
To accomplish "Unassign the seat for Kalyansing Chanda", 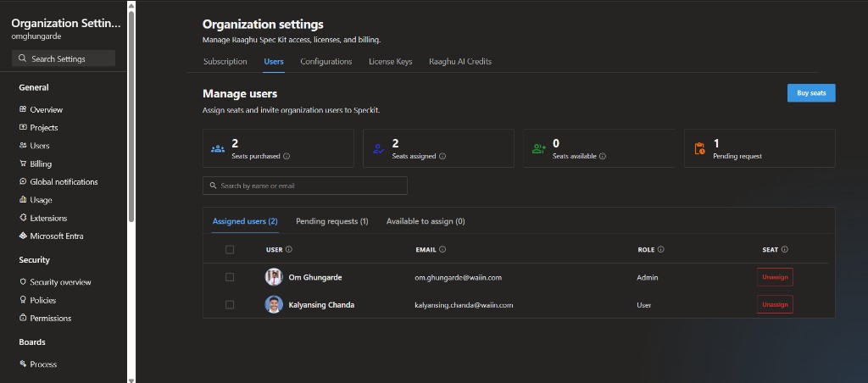I will point(775,304).
